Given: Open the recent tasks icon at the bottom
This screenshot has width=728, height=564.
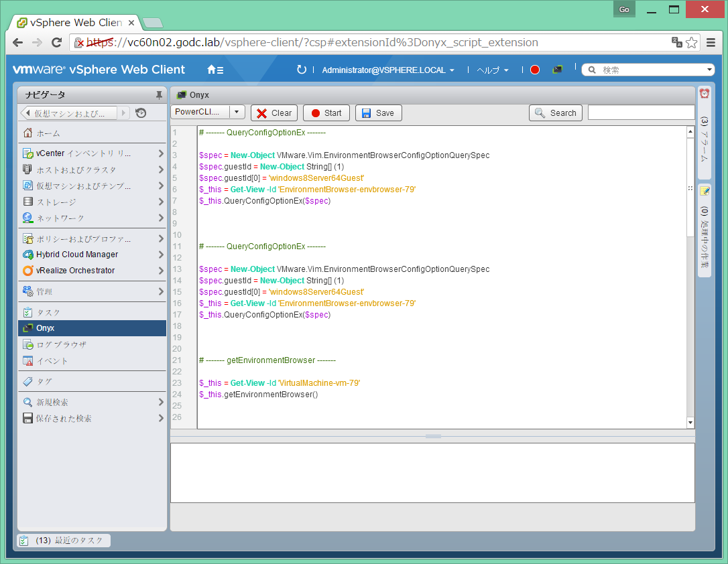Looking at the screenshot, I should click(x=24, y=541).
